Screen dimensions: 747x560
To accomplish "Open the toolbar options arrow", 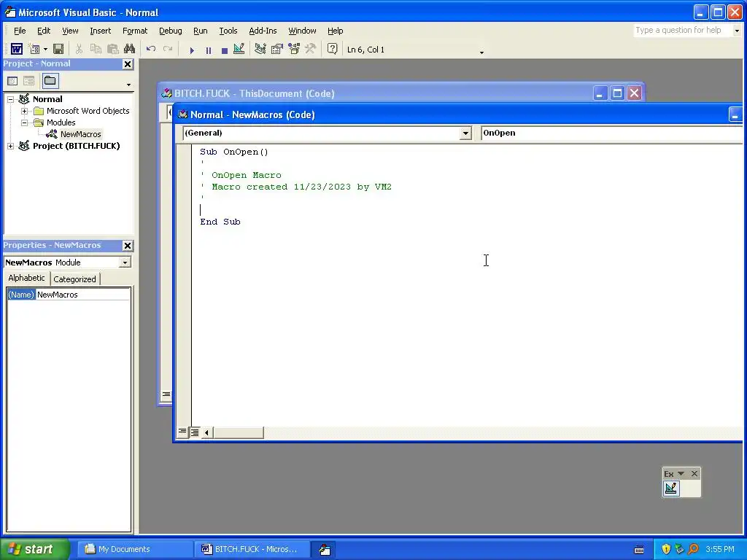I will 481,52.
